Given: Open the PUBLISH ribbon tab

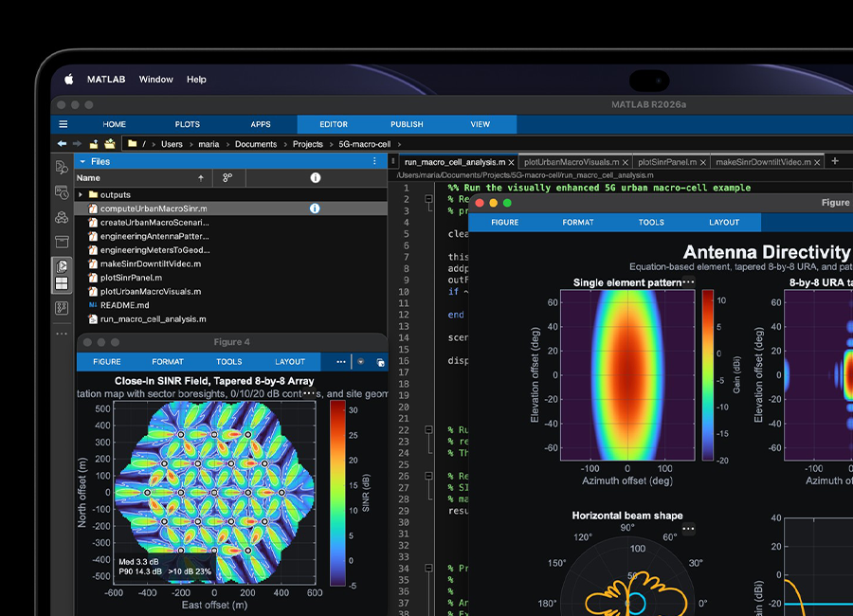Looking at the screenshot, I should point(407,124).
